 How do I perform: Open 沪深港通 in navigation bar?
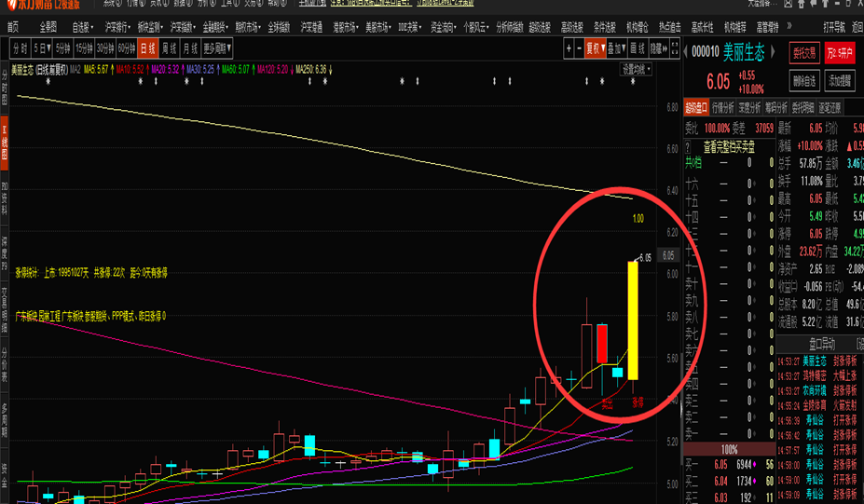click(311, 27)
